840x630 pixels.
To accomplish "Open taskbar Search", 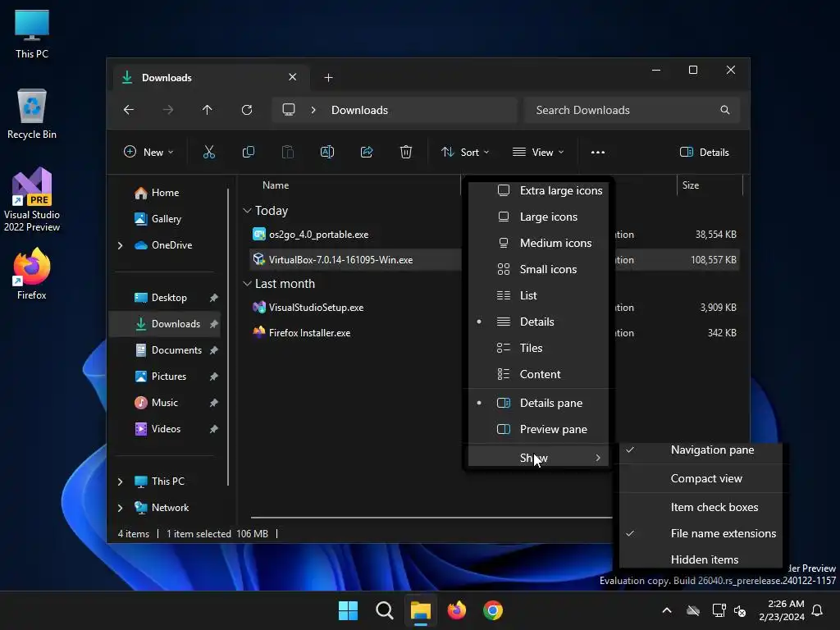I will pyautogui.click(x=384, y=610).
